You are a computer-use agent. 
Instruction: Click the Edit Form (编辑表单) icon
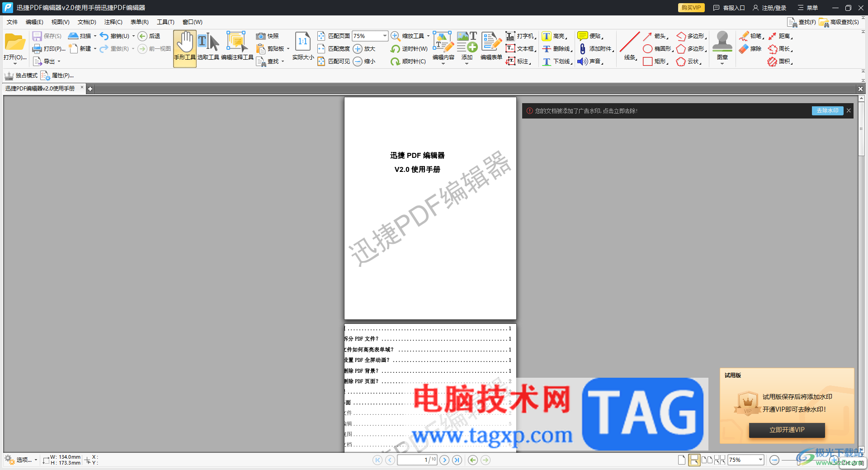coord(491,42)
